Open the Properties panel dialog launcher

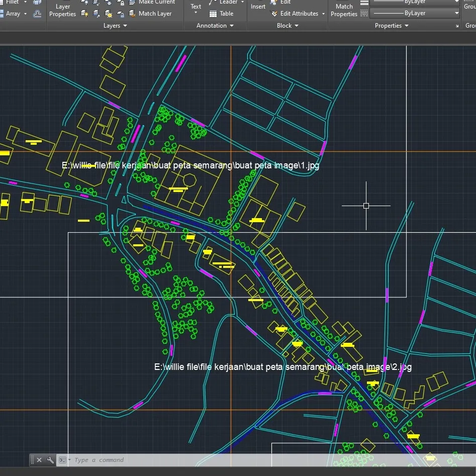pyautogui.click(x=457, y=25)
